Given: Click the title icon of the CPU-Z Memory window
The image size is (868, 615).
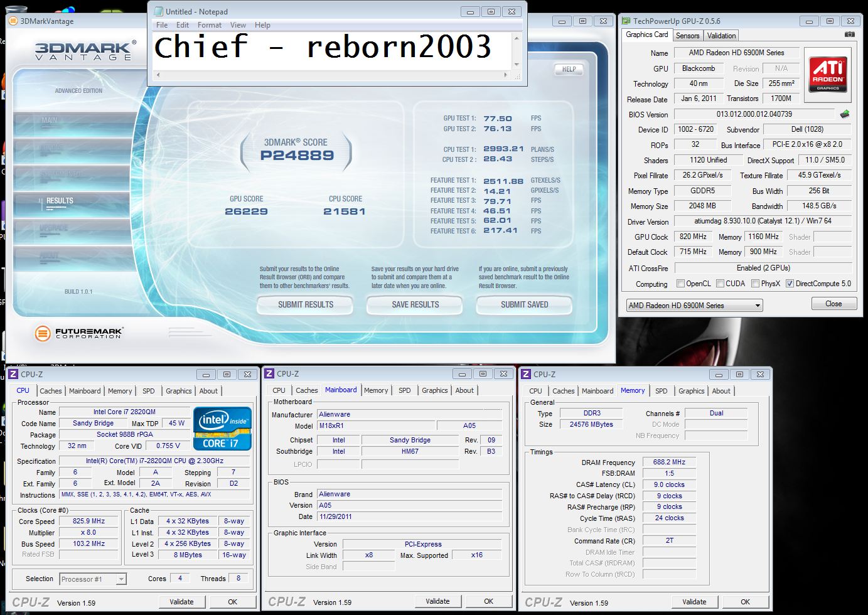Looking at the screenshot, I should pyautogui.click(x=526, y=374).
